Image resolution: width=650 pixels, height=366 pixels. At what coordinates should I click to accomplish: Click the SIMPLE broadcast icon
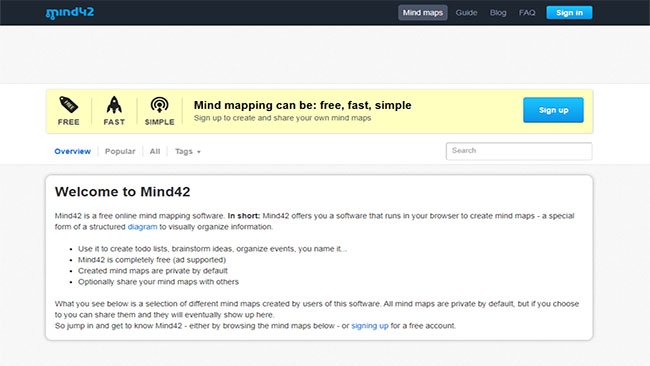tap(160, 105)
